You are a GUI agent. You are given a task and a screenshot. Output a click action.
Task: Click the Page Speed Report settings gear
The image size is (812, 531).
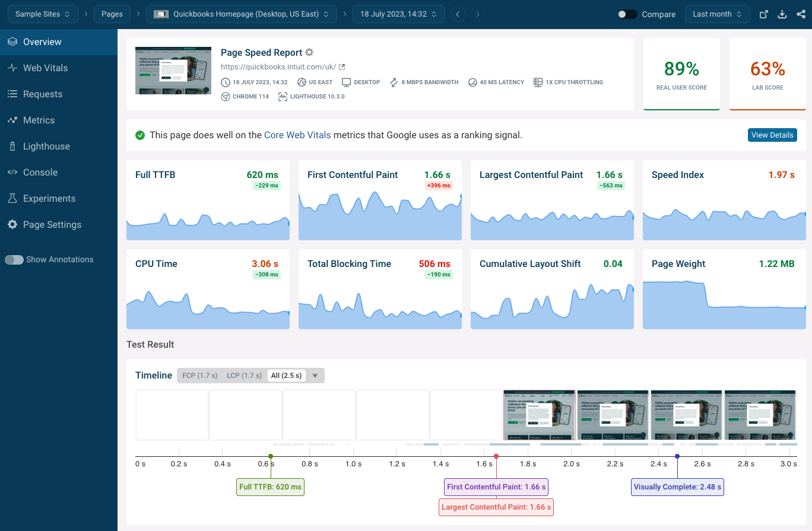[309, 53]
